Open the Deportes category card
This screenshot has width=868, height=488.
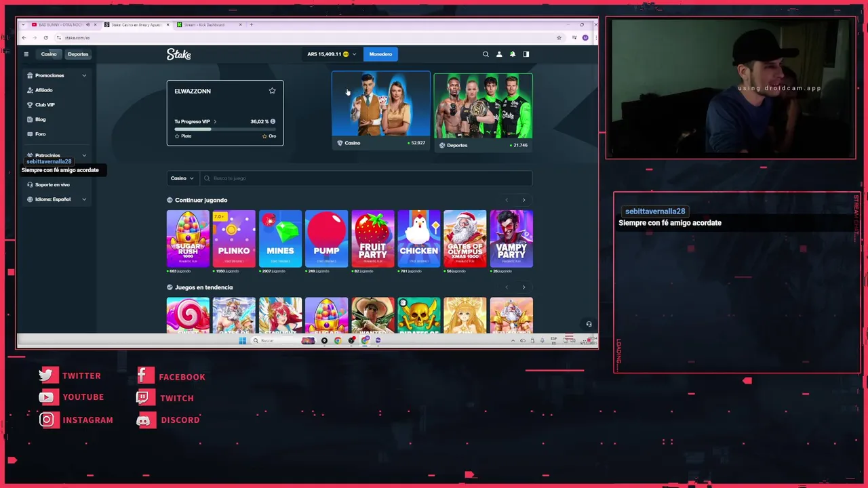484,112
